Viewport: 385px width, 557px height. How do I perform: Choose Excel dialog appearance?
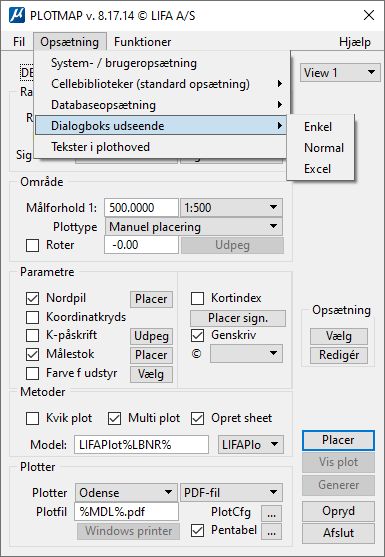pyautogui.click(x=320, y=169)
